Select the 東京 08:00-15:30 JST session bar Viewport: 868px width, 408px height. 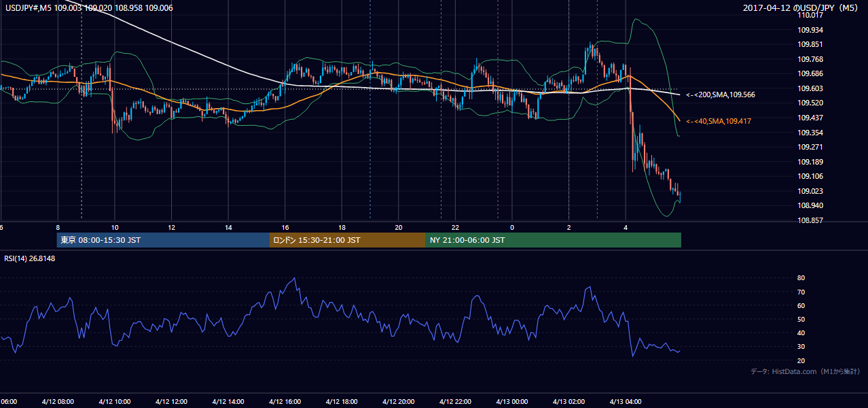[x=163, y=240]
